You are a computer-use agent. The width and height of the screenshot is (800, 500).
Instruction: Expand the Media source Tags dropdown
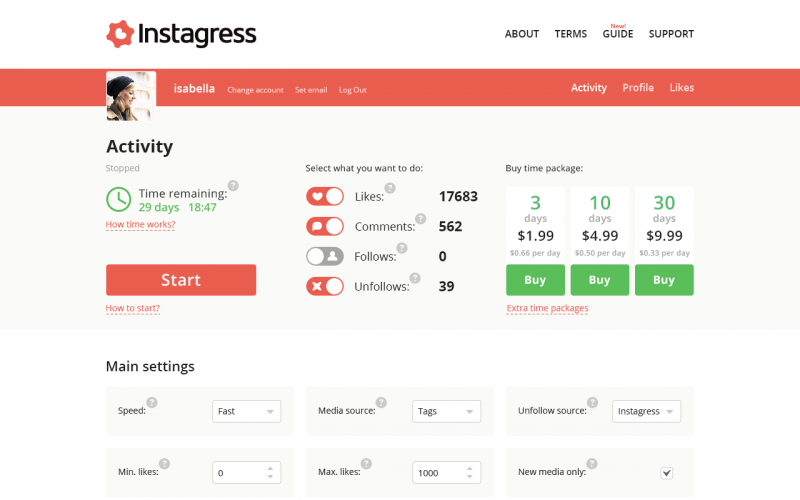click(446, 411)
